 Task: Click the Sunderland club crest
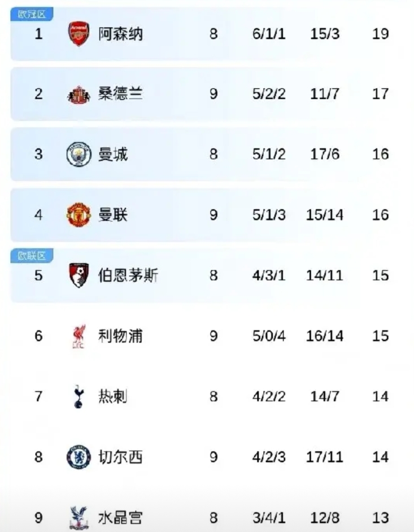[79, 95]
